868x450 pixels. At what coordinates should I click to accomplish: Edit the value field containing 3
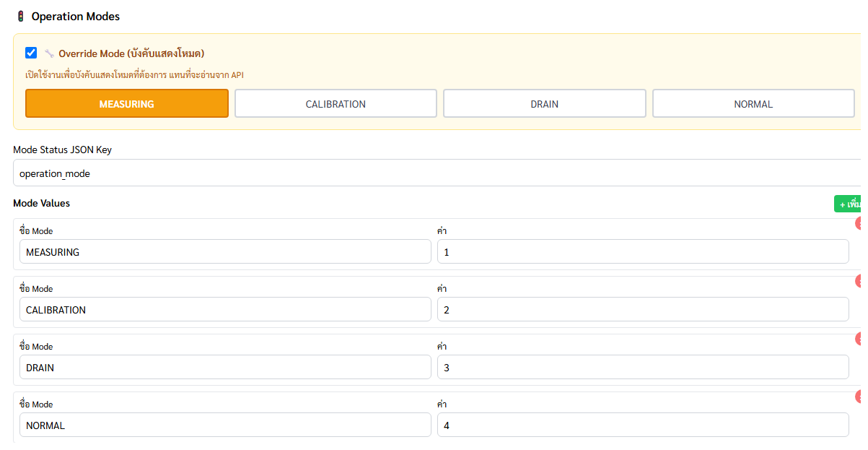click(x=643, y=367)
